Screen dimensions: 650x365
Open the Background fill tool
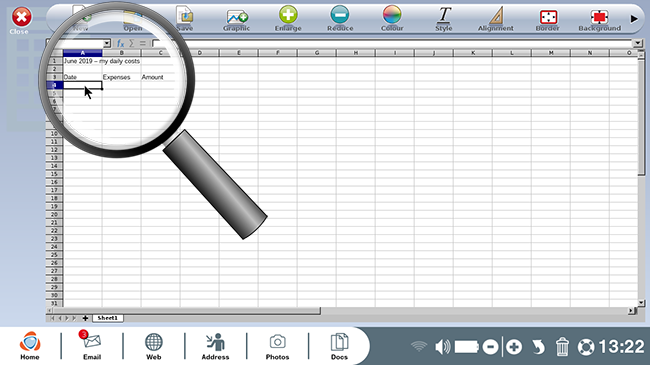click(x=599, y=19)
